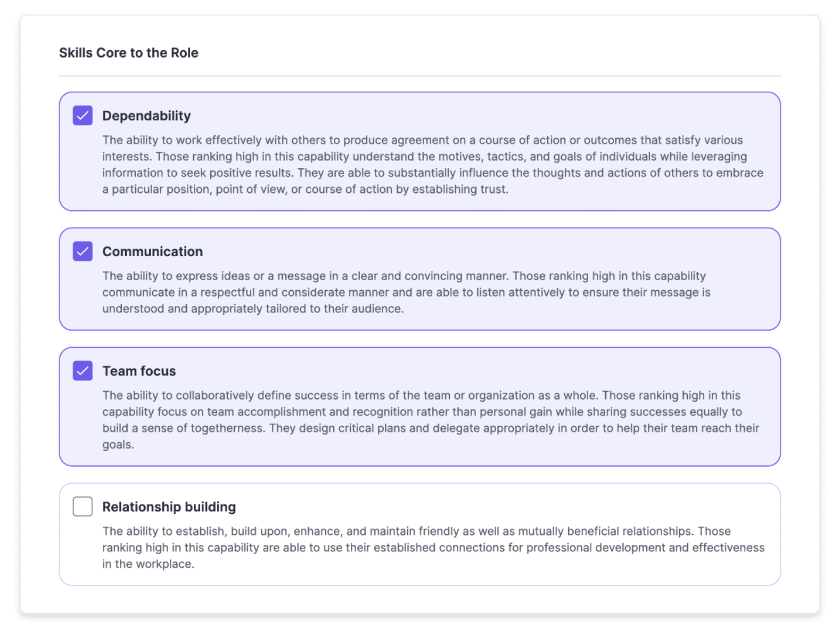
Task: Enable the Relationship building checkbox
Action: coord(83,507)
